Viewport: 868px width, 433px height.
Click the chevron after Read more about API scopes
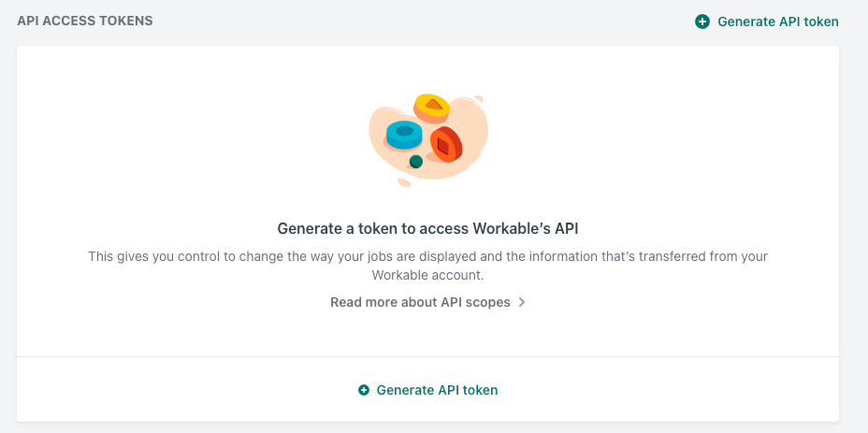click(521, 302)
